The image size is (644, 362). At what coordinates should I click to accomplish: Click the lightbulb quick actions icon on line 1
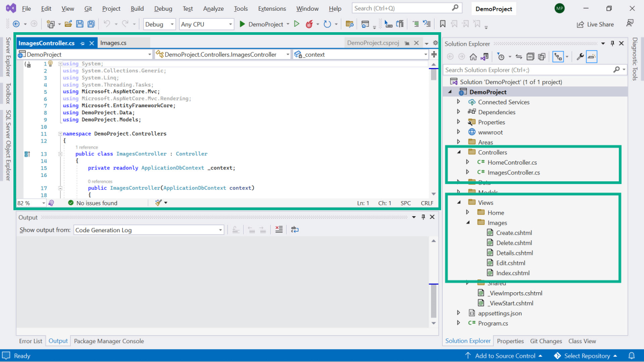pos(50,64)
